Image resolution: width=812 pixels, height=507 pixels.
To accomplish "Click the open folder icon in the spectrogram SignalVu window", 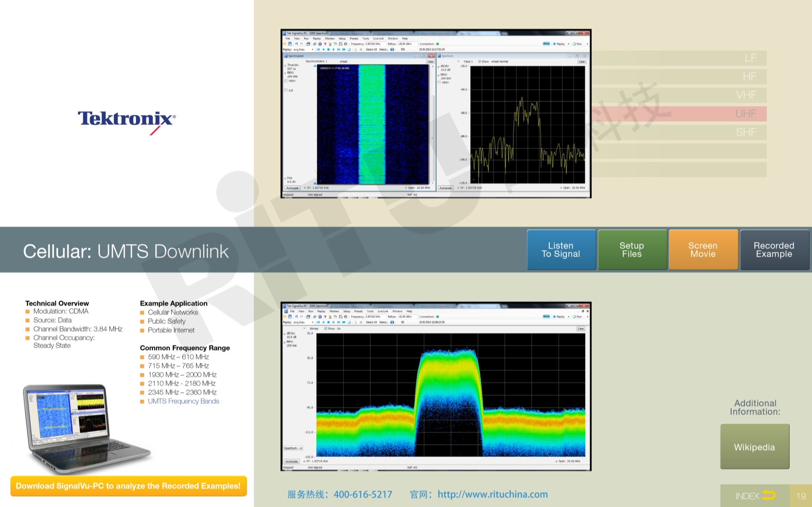I will click(x=285, y=44).
